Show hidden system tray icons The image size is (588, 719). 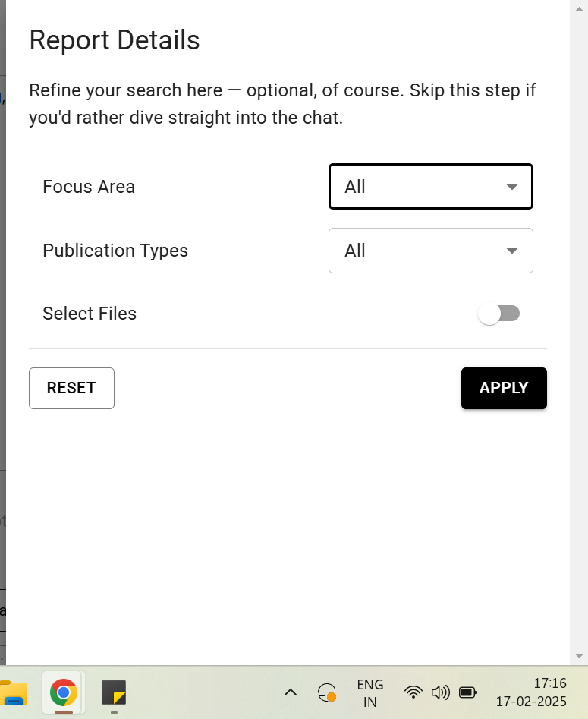(x=290, y=692)
